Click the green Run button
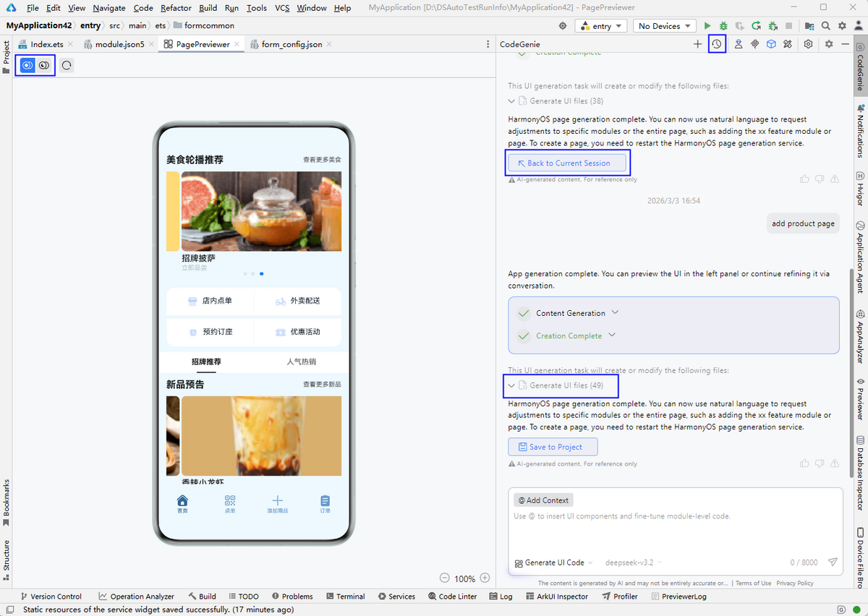 pyautogui.click(x=707, y=26)
